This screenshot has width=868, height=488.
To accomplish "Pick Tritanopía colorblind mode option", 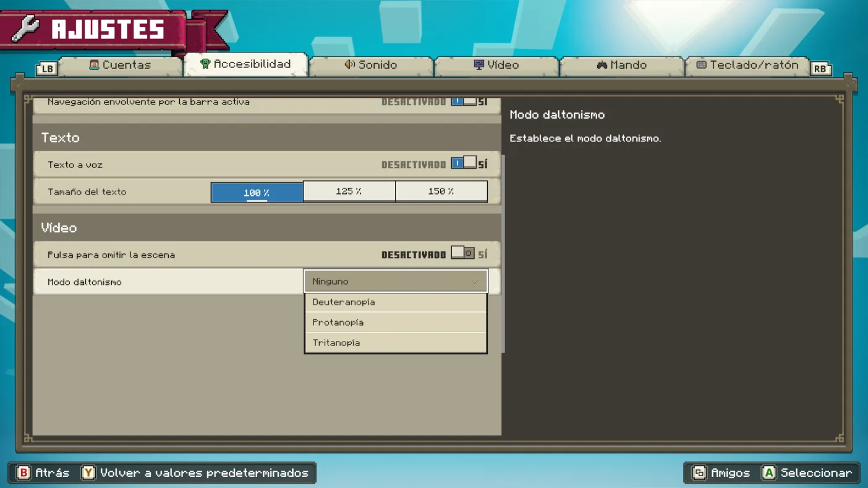I will pos(396,343).
